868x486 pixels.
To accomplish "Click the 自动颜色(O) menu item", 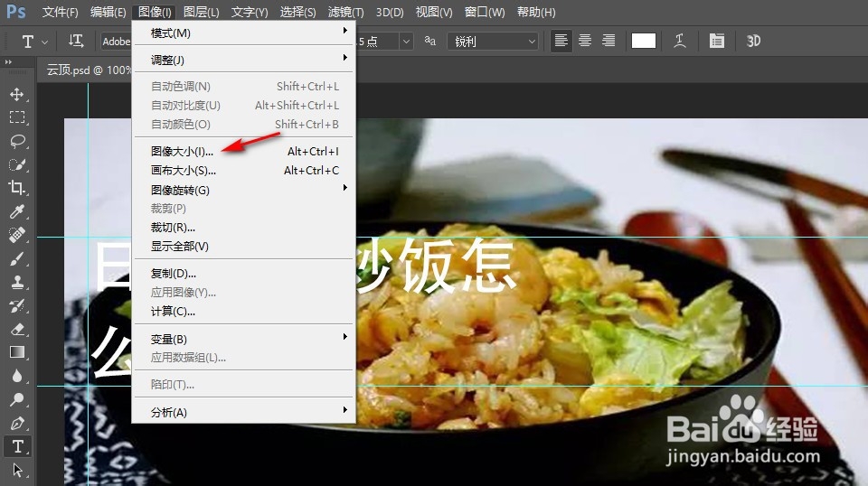I will (x=243, y=124).
